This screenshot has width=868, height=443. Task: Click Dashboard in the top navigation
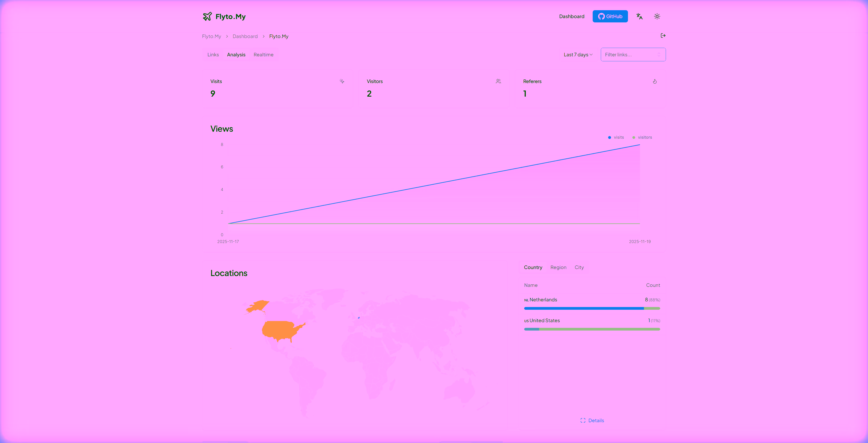(x=571, y=16)
